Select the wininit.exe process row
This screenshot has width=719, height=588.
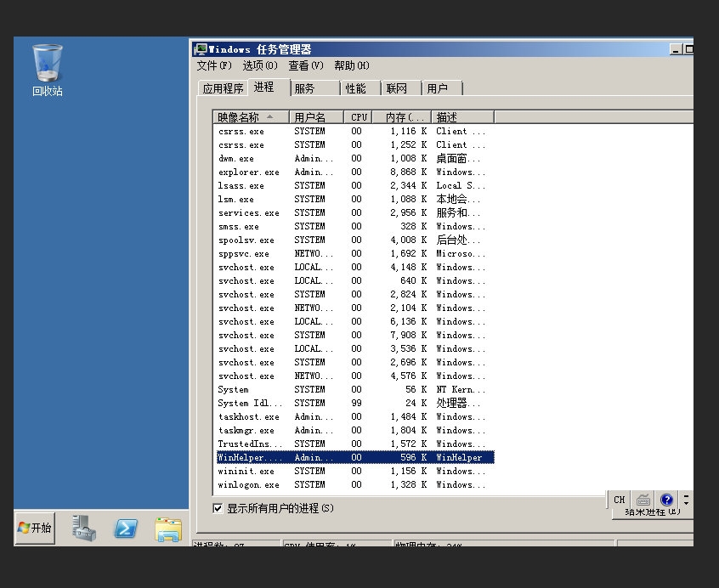(x=355, y=471)
